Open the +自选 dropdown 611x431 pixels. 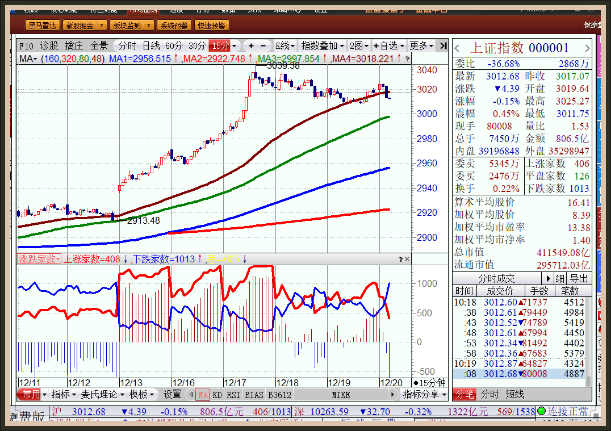pos(388,46)
